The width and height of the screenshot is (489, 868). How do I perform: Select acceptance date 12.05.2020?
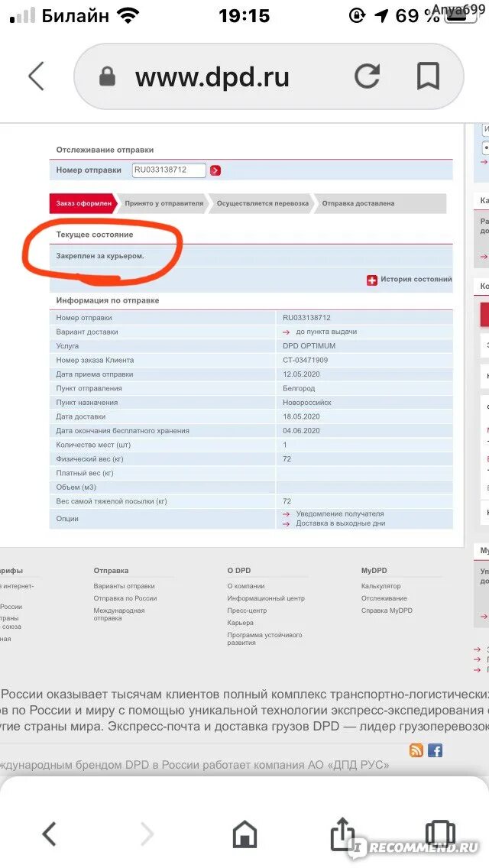tap(301, 374)
